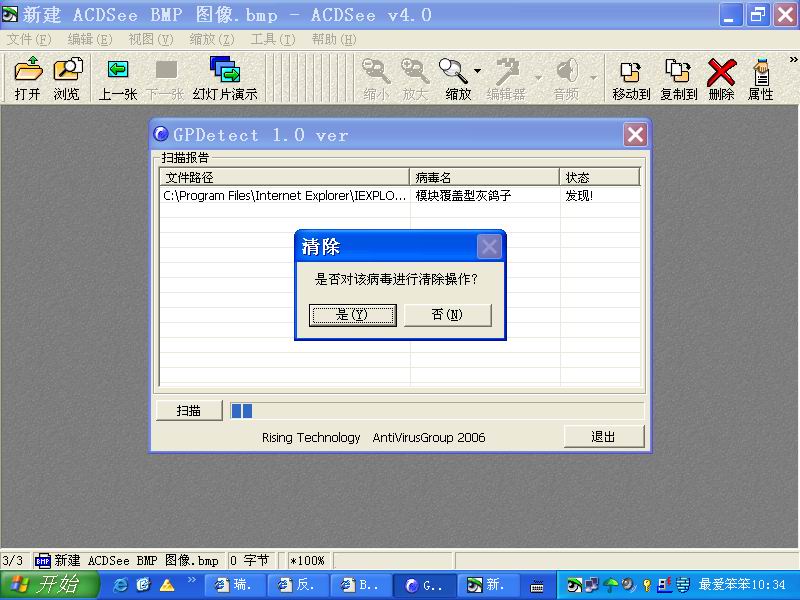Open the Editor (编辑器) tool
The image size is (800, 600).
point(508,70)
